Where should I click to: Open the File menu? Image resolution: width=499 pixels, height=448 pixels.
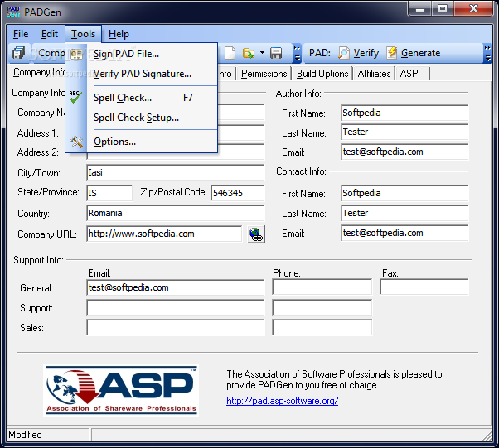coord(21,34)
